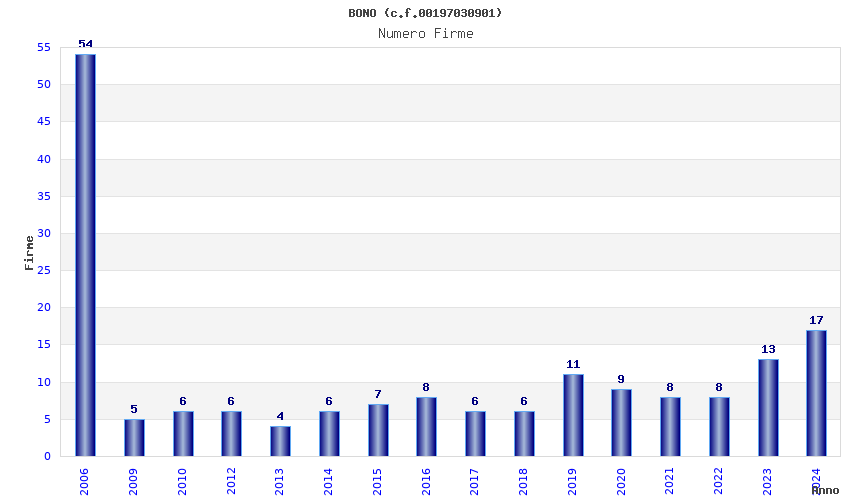Click the 2012 bar
850x500 pixels.
click(x=231, y=434)
